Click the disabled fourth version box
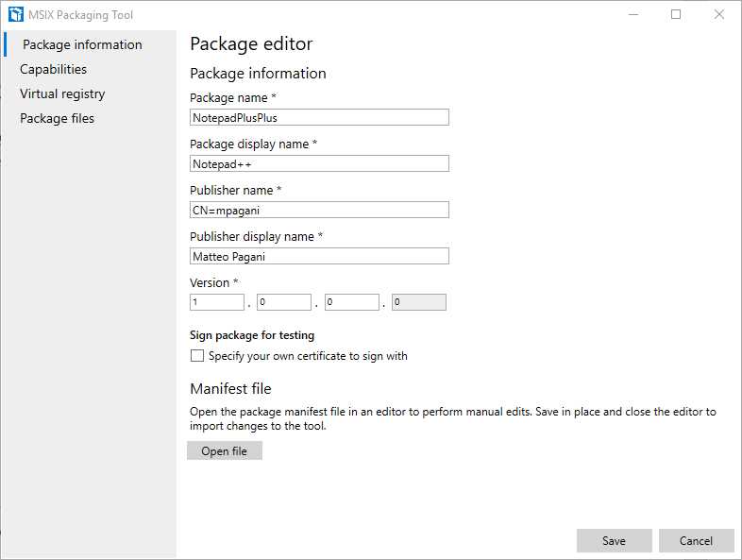 click(x=419, y=302)
